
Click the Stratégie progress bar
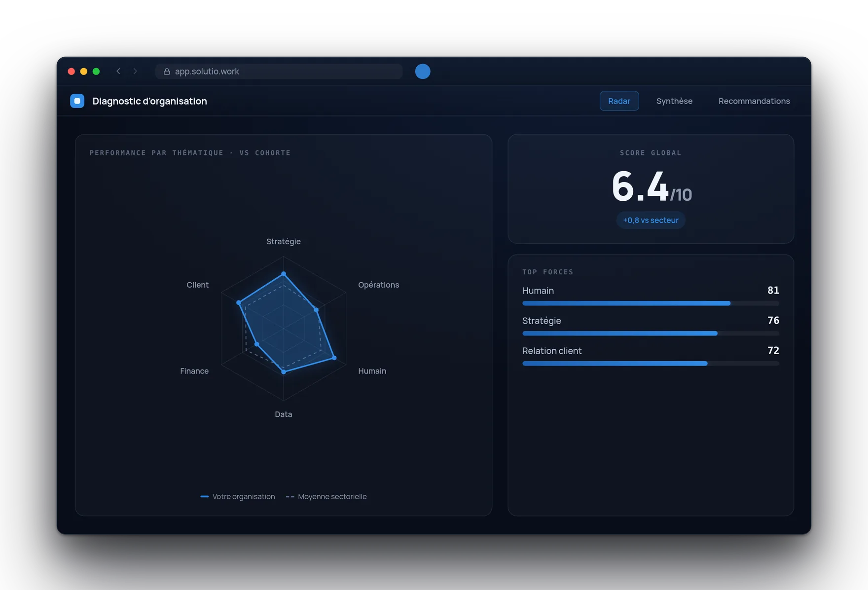(x=651, y=333)
